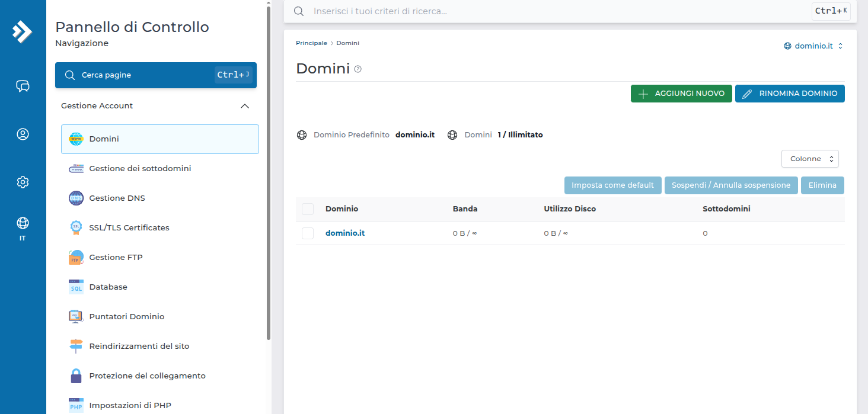
Task: Collapse the Gestione Account section
Action: coord(244,106)
